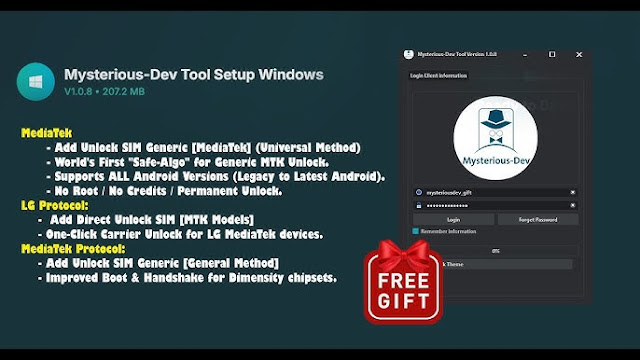Clear the password field with its X icon
This screenshot has height=360, width=640.
pos(573,205)
